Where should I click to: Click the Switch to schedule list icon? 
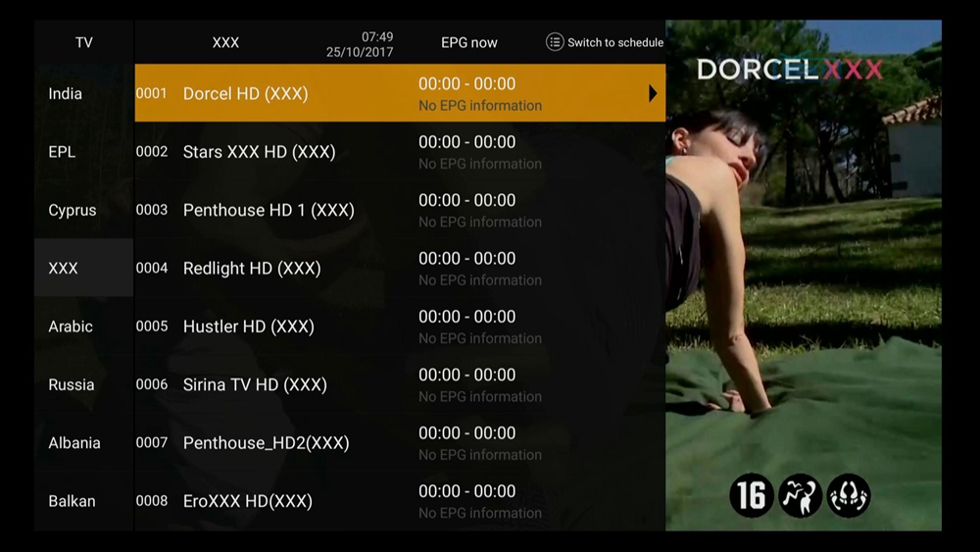pos(555,42)
